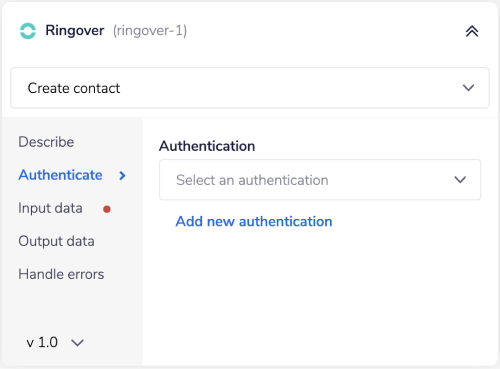Click the Add new authentication link
Viewport: 500px width, 369px height.
(254, 221)
